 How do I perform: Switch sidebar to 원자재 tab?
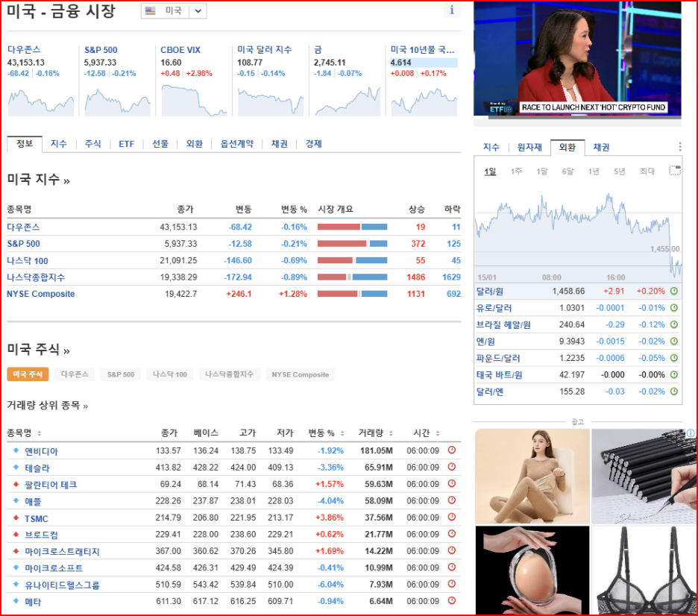[x=529, y=147]
